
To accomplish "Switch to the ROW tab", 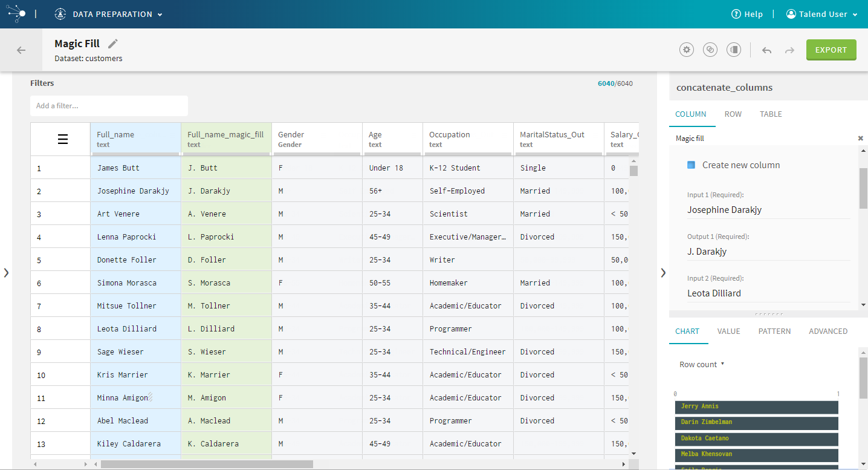I will pyautogui.click(x=733, y=114).
